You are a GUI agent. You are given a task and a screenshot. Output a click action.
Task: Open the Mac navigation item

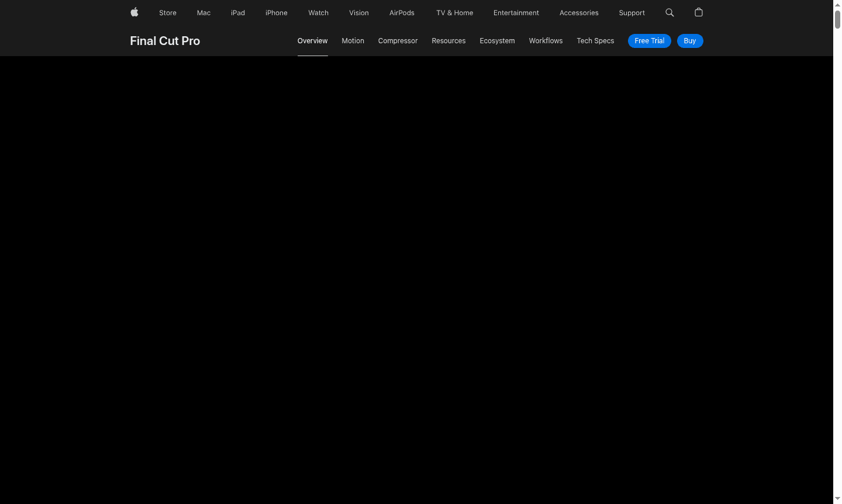(x=203, y=12)
